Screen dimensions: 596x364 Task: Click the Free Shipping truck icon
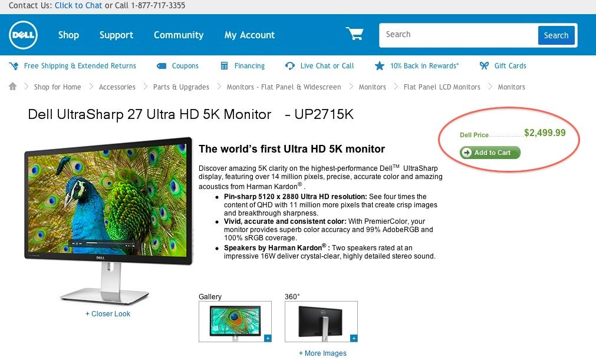(14, 66)
